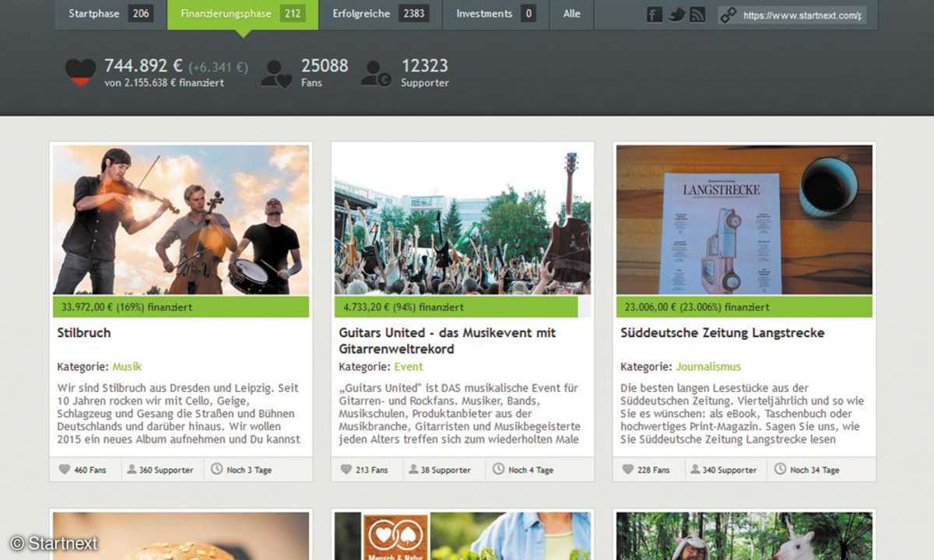Click the heart icon next to 213 Fans
The width and height of the screenshot is (934, 560).
346,470
